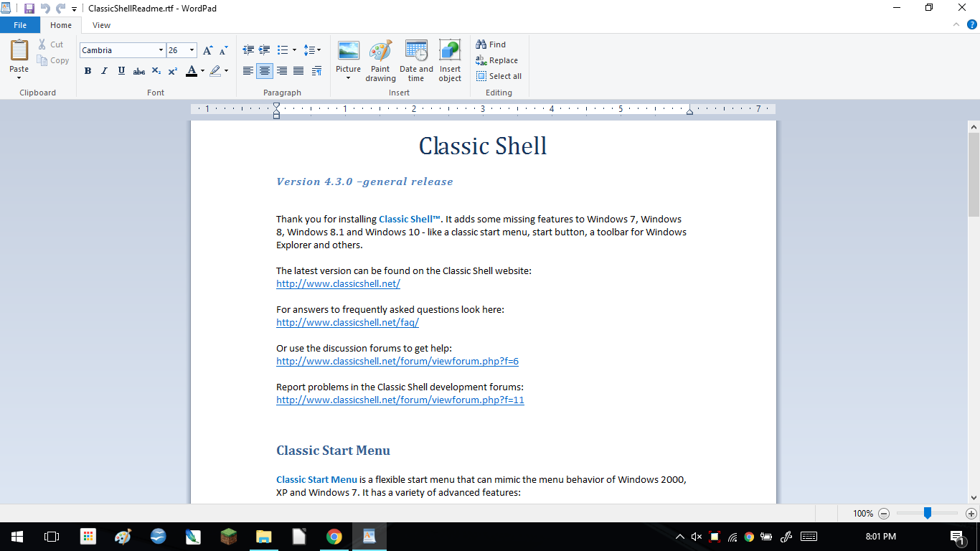Open the classicshell.net/faq/ link
Screen dimensions: 980x551
pyautogui.click(x=347, y=322)
